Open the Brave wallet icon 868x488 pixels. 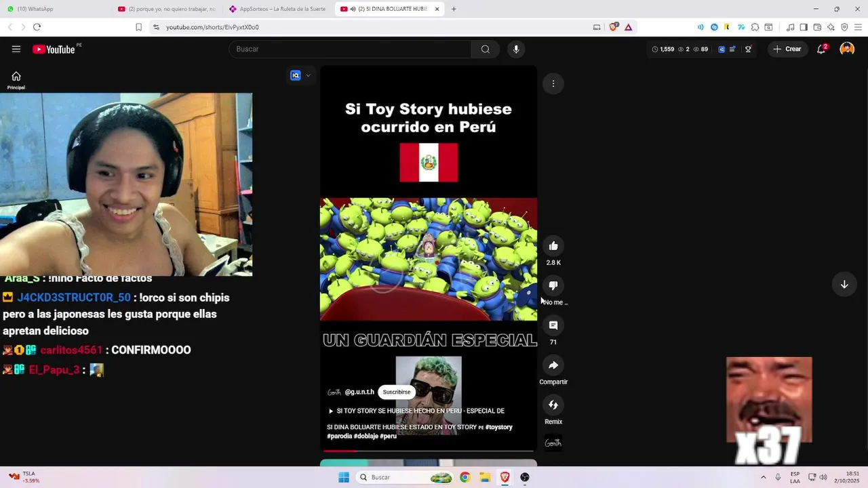817,27
